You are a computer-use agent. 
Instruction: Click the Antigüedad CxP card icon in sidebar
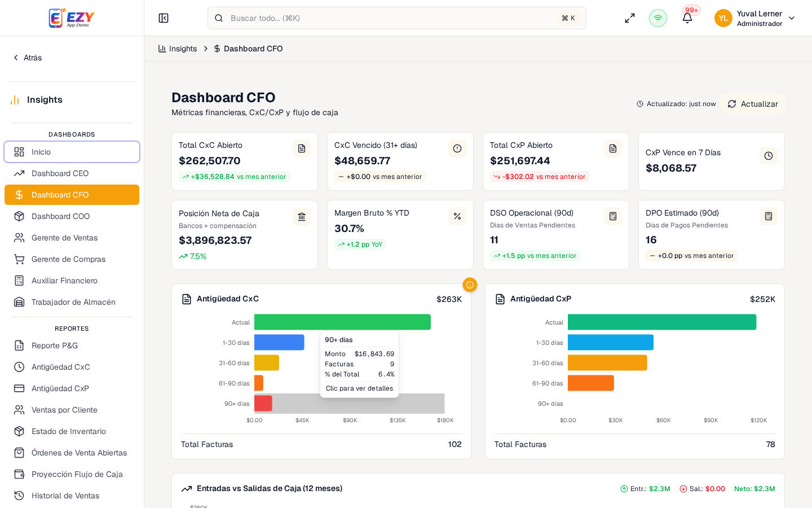click(x=19, y=388)
